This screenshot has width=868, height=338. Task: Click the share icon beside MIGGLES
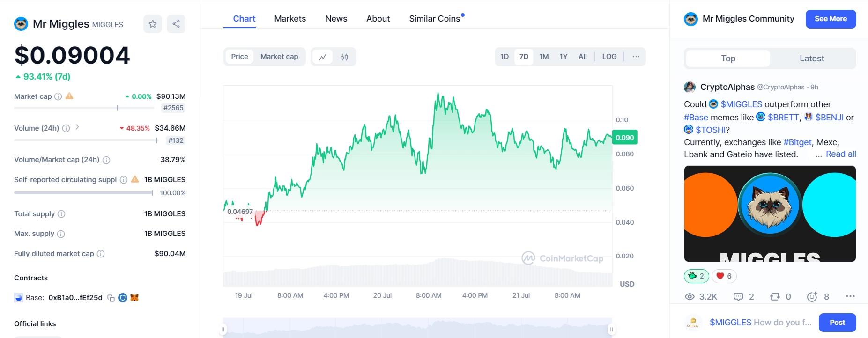pyautogui.click(x=176, y=24)
